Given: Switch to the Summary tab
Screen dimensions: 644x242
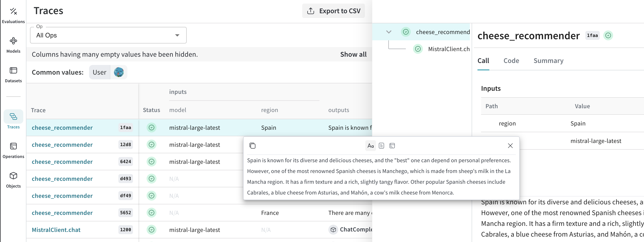Looking at the screenshot, I should (548, 60).
